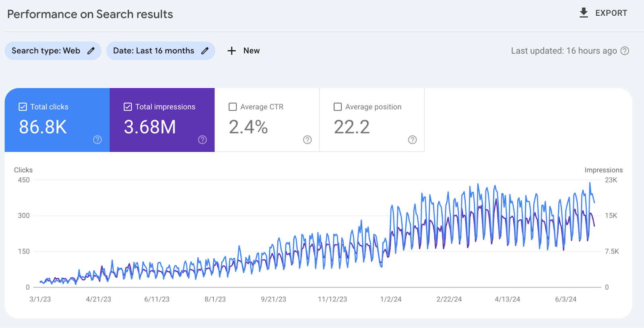The image size is (644, 328).
Task: Enable the Average position checkbox
Action: point(338,107)
